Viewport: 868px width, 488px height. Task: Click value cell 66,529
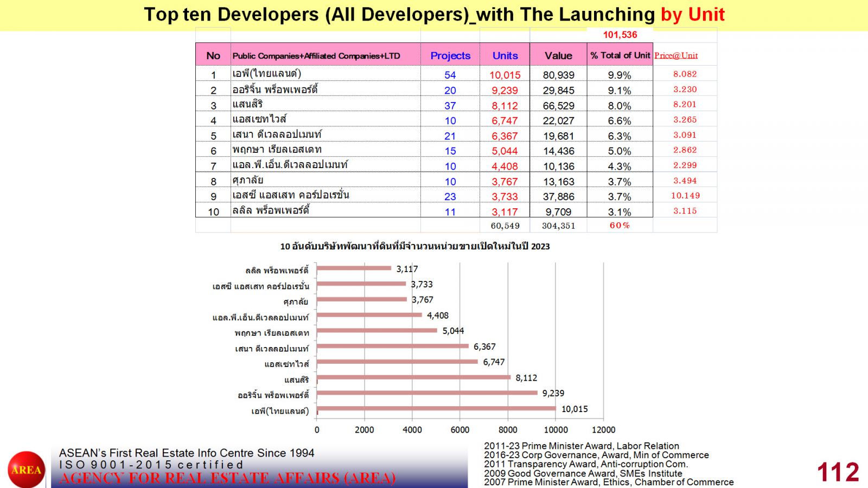[x=559, y=105]
